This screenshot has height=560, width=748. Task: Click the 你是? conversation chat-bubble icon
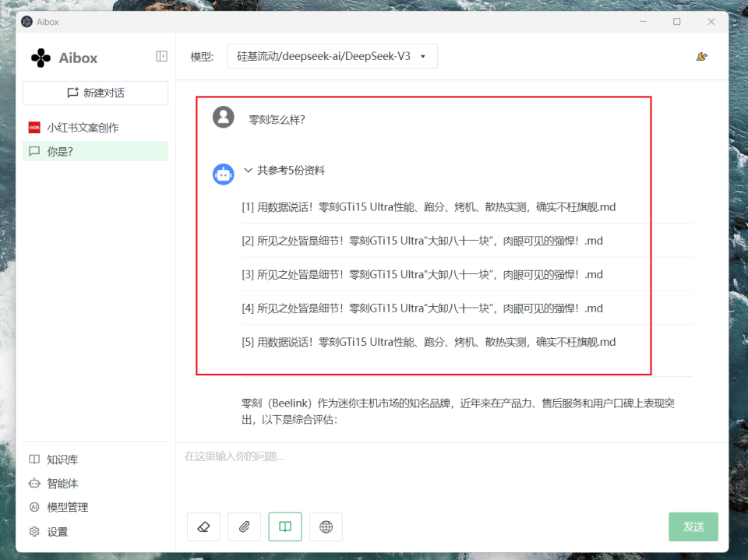34,151
